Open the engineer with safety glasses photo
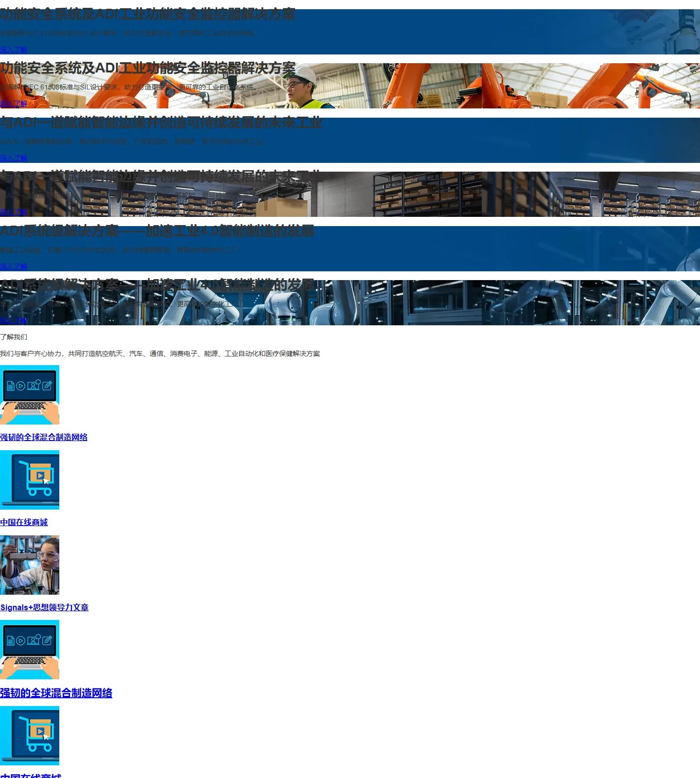The image size is (700, 778). tap(30, 565)
